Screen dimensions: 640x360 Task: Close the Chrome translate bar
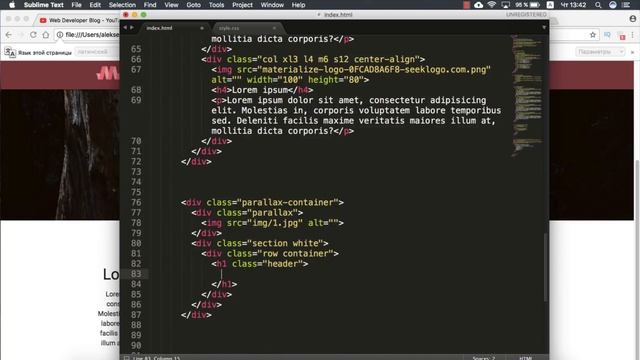click(632, 52)
